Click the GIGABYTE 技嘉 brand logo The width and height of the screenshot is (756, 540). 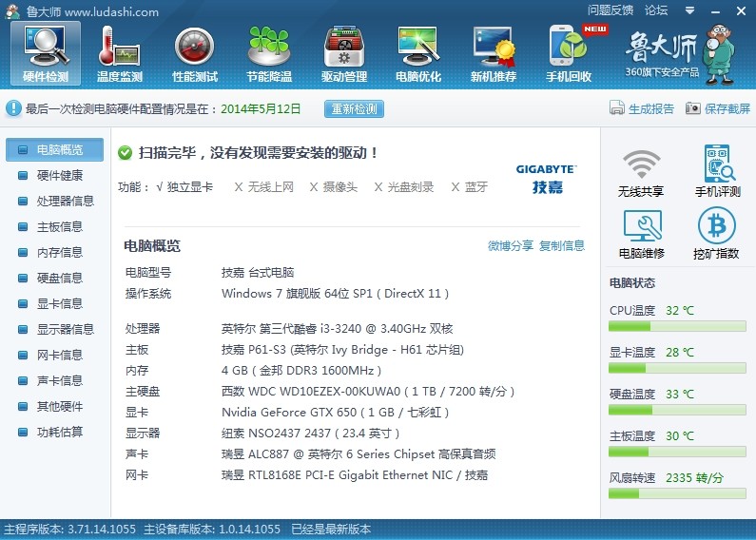[547, 179]
